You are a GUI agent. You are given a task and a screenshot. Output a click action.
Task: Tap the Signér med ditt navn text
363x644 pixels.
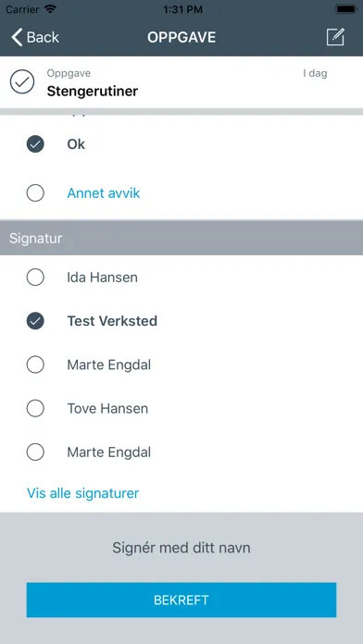181,548
